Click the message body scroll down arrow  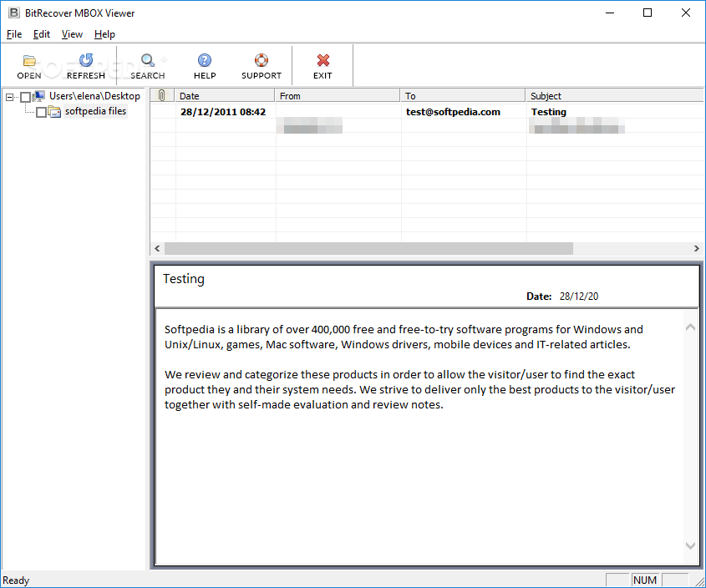click(690, 545)
